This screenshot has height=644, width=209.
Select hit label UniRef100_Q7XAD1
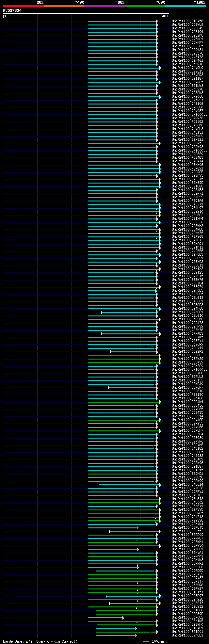[x=187, y=312]
